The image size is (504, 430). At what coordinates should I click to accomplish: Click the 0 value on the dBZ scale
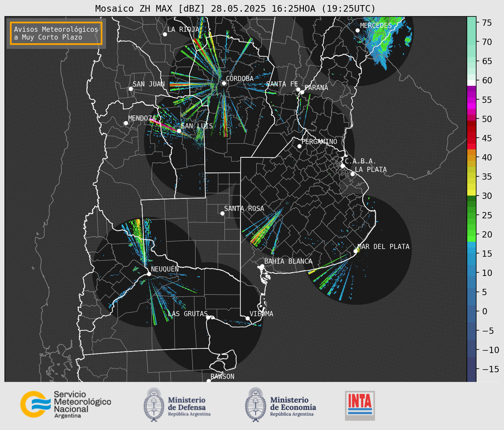coord(484,311)
